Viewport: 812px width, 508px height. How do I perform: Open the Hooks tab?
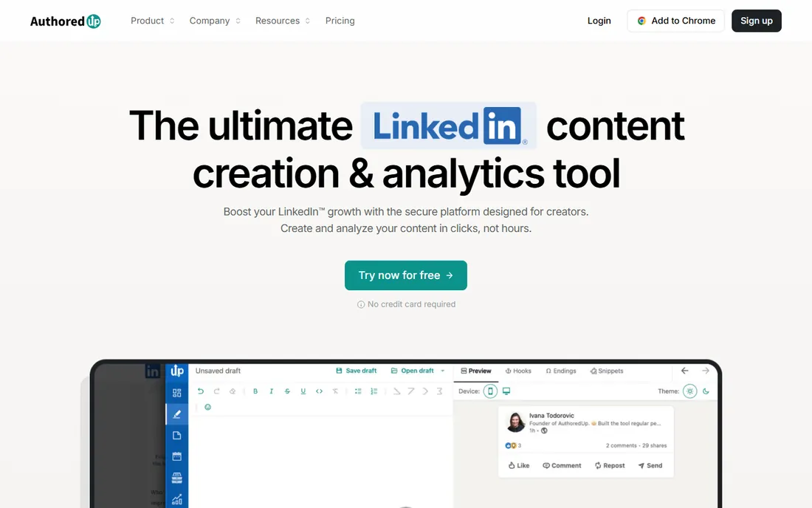[518, 371]
